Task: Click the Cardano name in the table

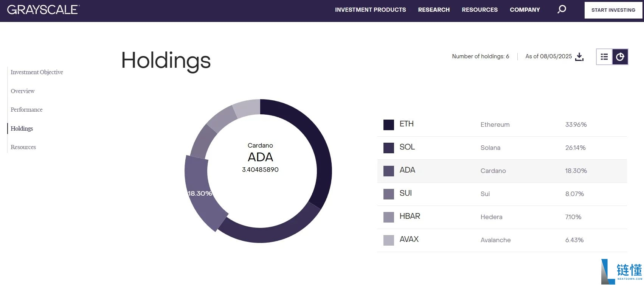Action: (493, 171)
